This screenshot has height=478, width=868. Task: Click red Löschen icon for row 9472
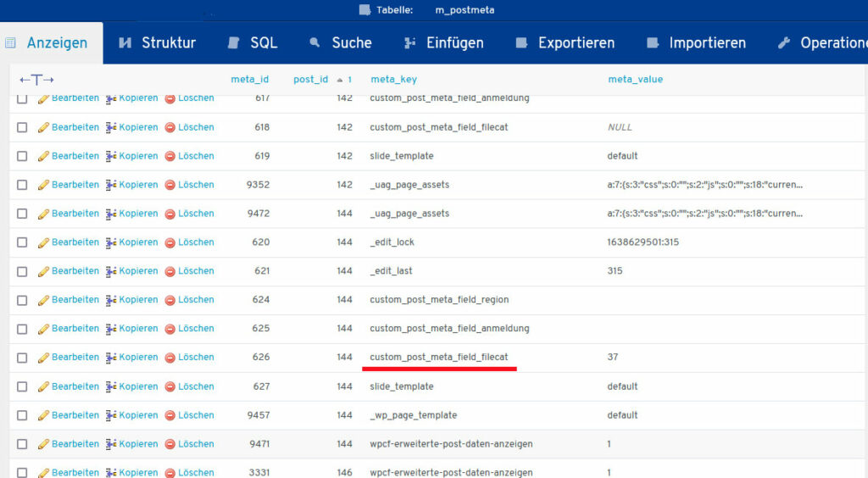pos(170,214)
